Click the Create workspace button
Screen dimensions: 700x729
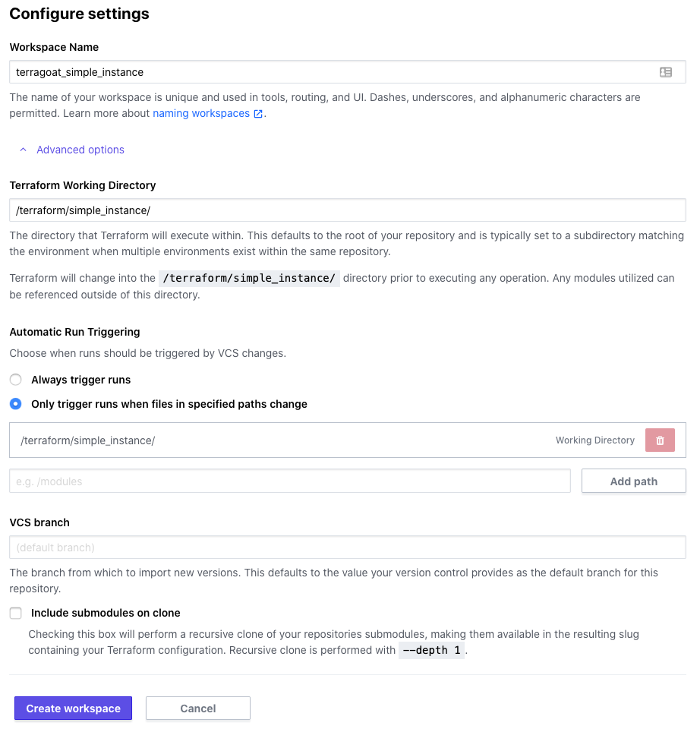[x=73, y=708]
